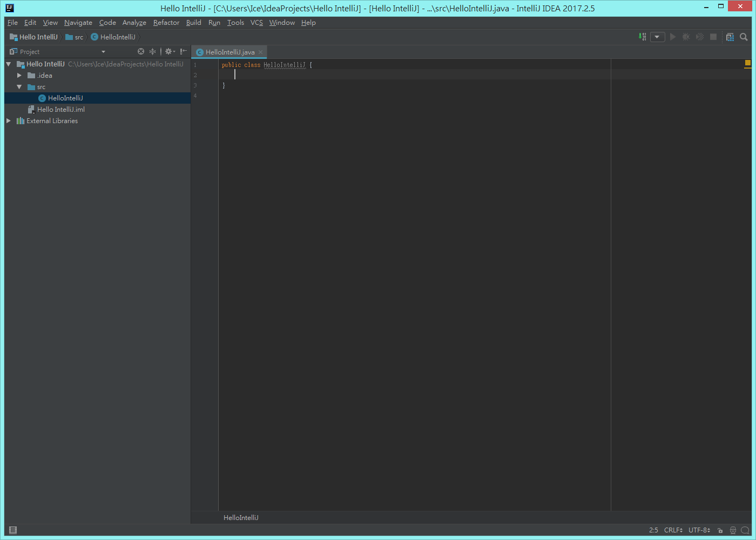Open the VCS menu
756x540 pixels.
pyautogui.click(x=256, y=23)
